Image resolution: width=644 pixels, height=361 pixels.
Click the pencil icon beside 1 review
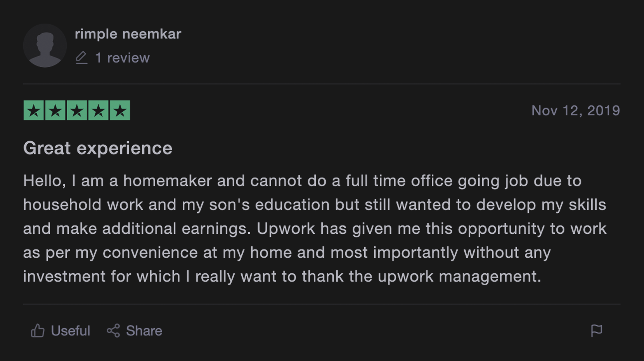81,58
